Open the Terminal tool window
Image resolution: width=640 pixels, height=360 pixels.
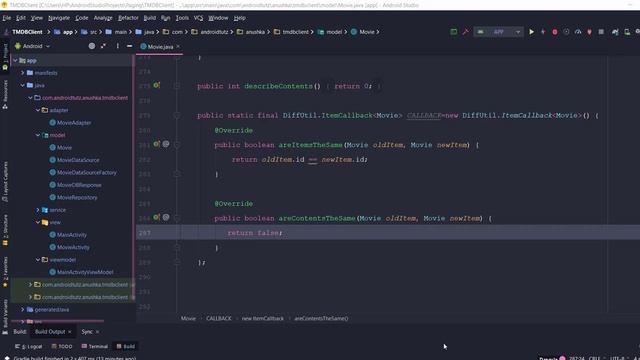coord(95,346)
